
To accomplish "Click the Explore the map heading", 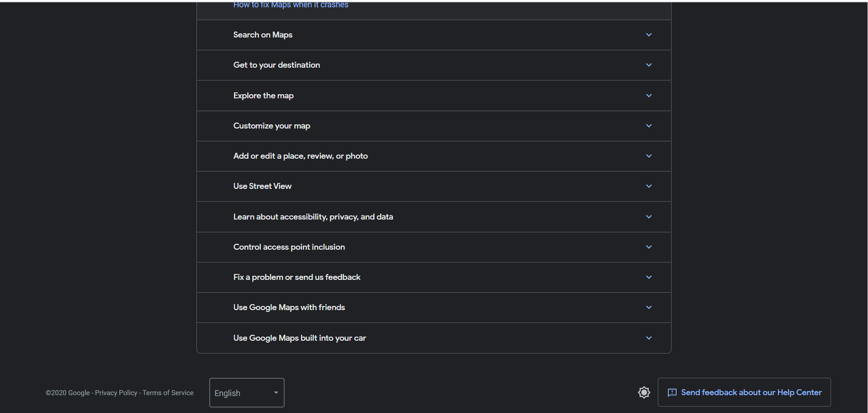I will click(x=264, y=96).
